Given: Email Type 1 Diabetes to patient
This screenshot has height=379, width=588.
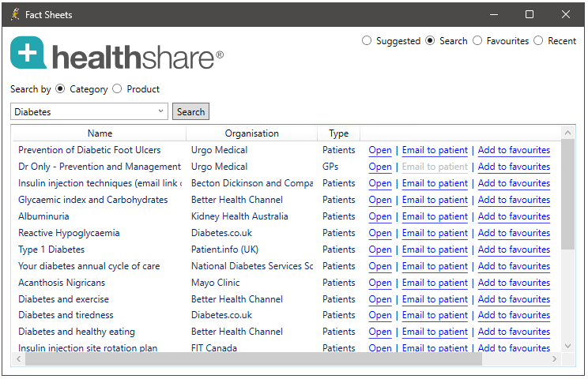Looking at the screenshot, I should tap(435, 250).
